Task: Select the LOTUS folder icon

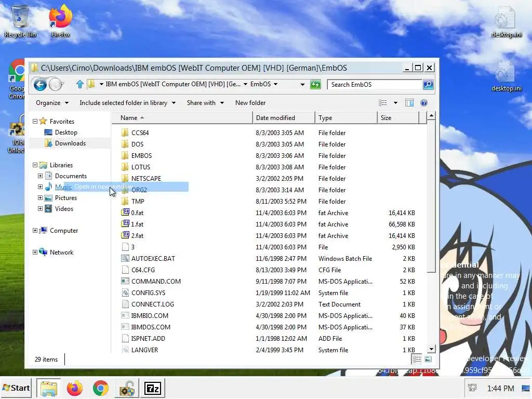Action: 125,167
